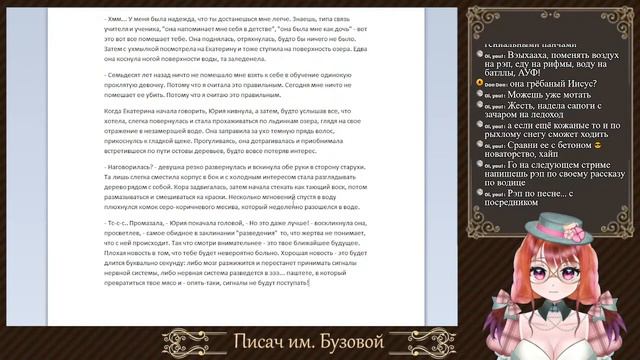Click the avatar next to "Рэп по песне..."

480,193
